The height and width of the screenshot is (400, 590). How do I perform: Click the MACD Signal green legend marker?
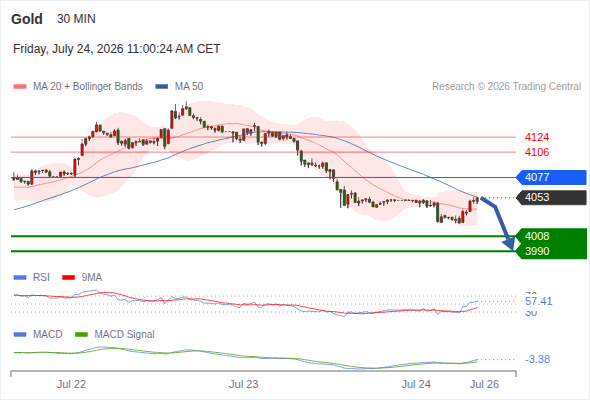[x=81, y=335]
